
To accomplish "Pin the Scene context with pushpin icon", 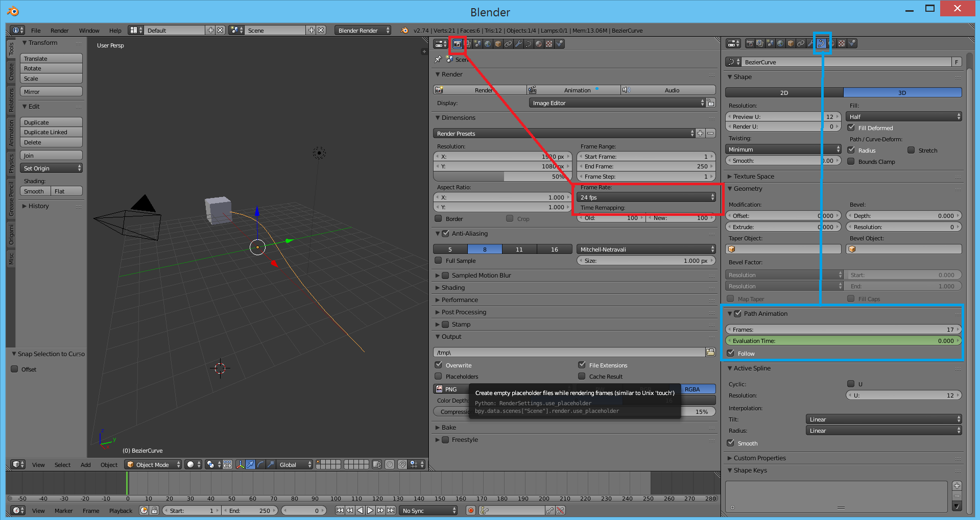I will pyautogui.click(x=438, y=59).
